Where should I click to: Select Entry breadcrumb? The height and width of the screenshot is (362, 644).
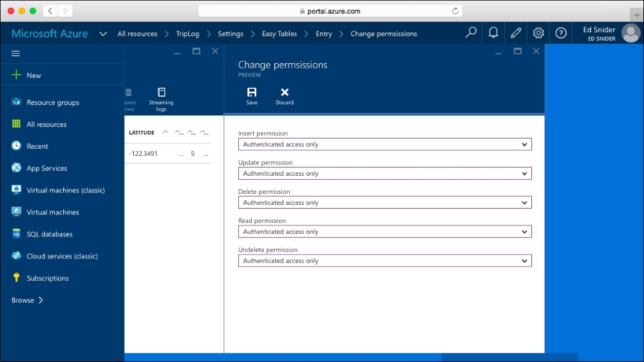tap(324, 33)
